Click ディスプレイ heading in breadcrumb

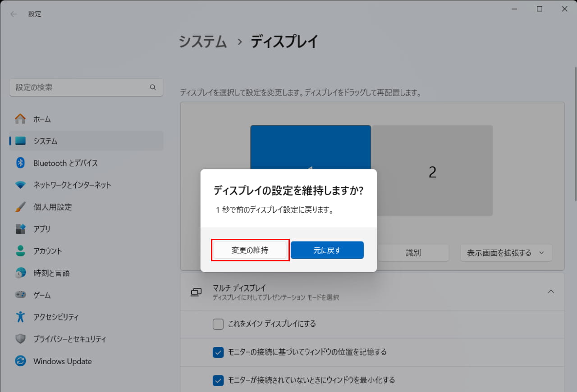[284, 41]
